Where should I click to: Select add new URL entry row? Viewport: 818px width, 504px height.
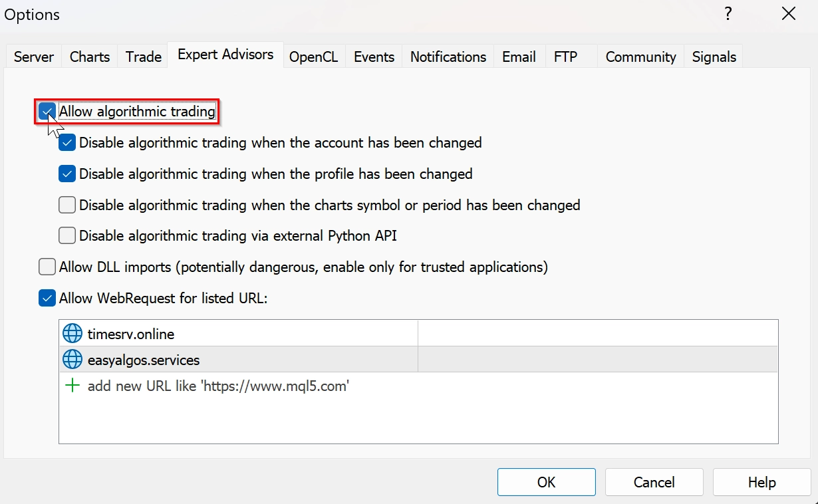218,386
